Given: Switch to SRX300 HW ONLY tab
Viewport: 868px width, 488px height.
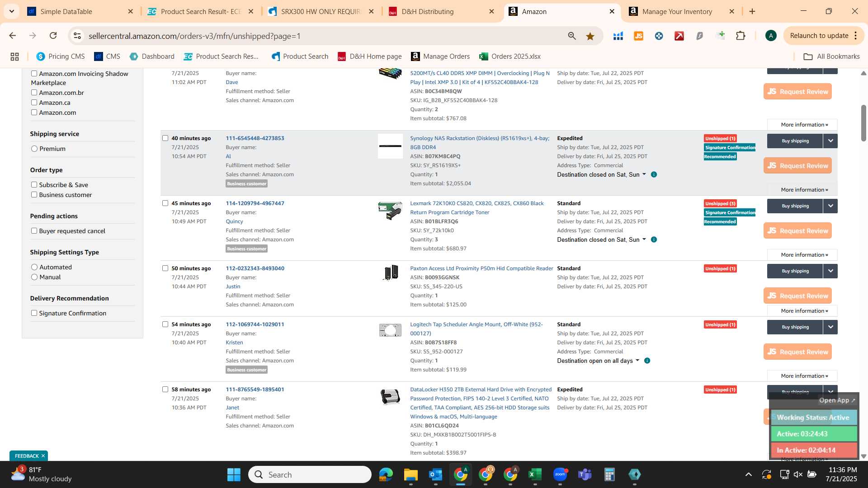Looking at the screenshot, I should [x=321, y=12].
